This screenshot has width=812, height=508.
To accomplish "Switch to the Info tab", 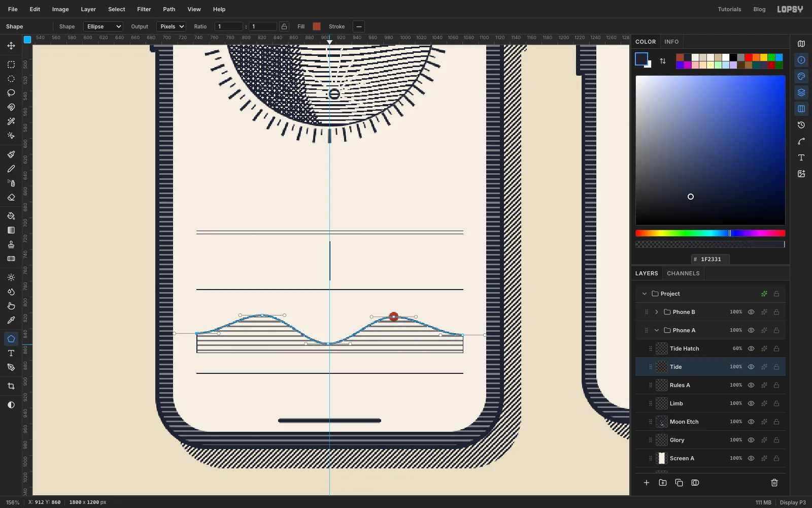I will (671, 42).
